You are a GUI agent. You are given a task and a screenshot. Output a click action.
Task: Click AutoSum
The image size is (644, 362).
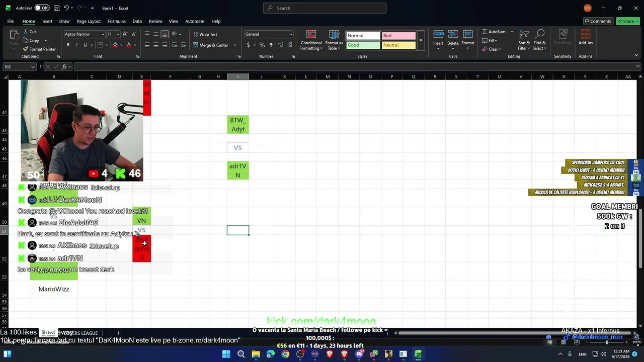tap(495, 32)
